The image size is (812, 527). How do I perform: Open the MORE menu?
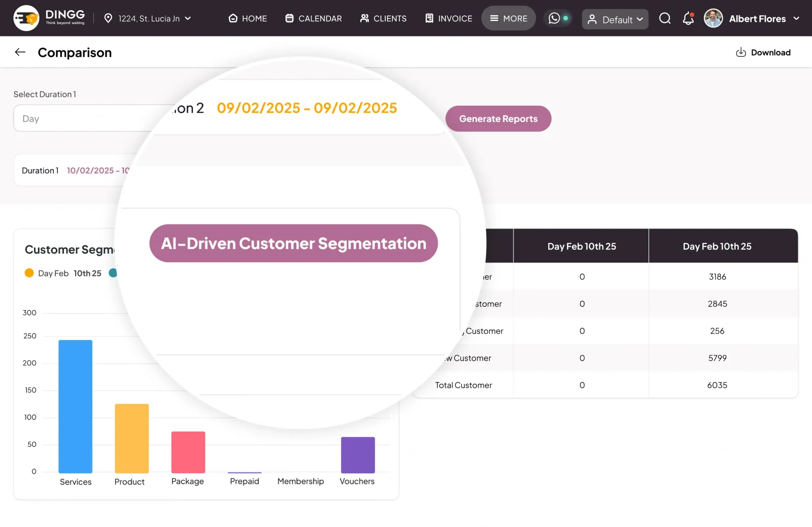tap(509, 18)
